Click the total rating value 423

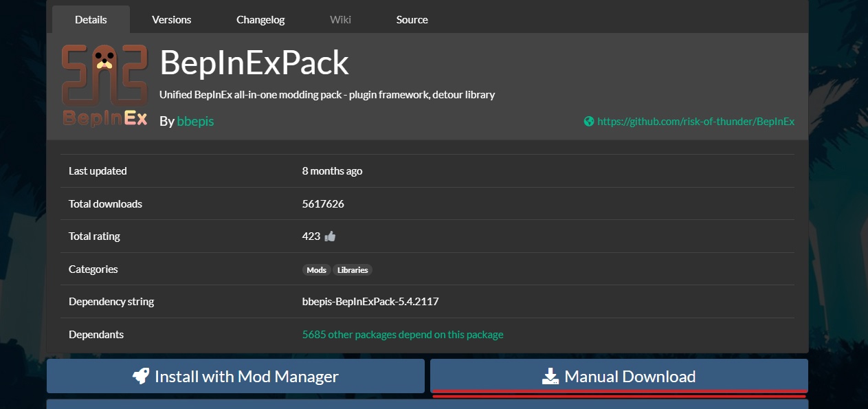311,236
